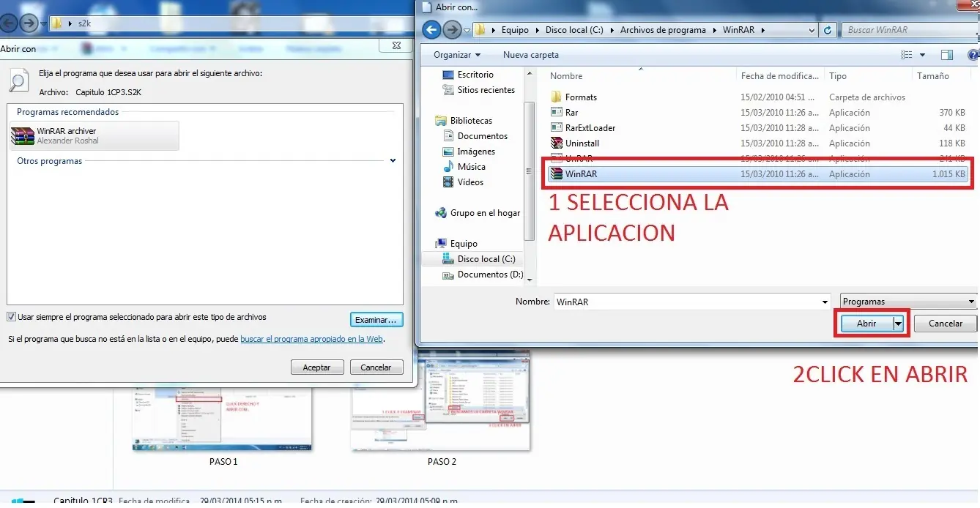This screenshot has width=980, height=508.
Task: Click the sidebar vertical scrollbar
Action: [x=530, y=172]
